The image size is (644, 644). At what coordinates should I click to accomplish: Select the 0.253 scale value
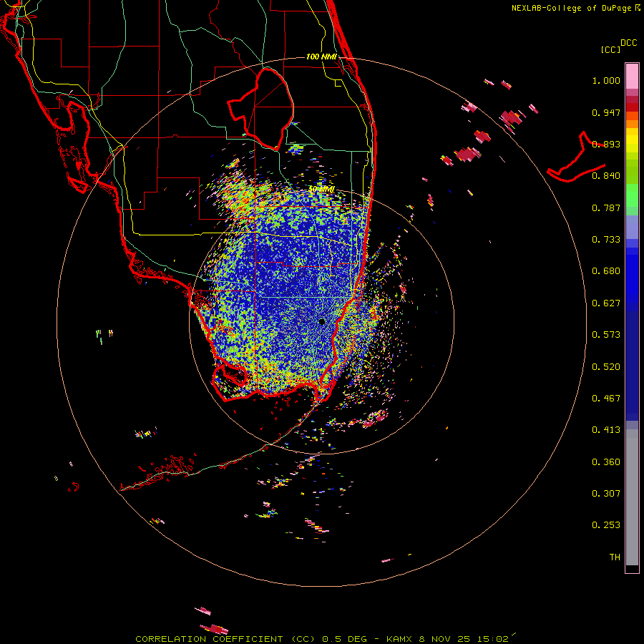point(606,525)
